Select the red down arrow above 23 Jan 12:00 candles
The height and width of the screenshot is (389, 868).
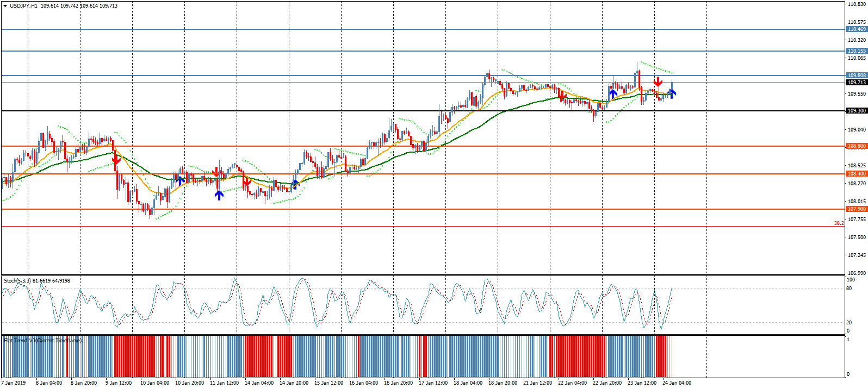point(658,82)
